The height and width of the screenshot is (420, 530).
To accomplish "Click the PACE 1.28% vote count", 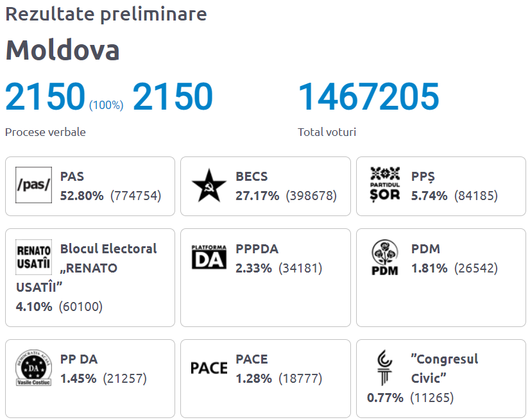I will pyautogui.click(x=300, y=378).
